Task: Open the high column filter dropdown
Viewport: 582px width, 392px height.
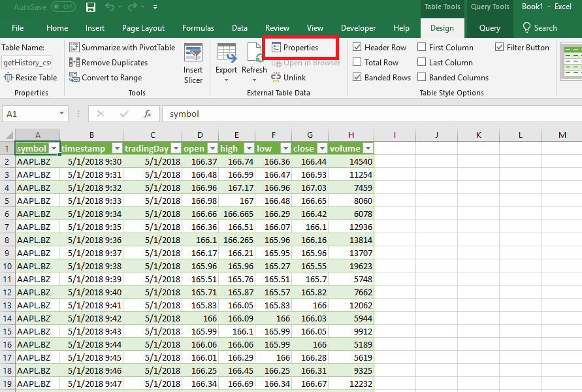Action: click(x=249, y=148)
